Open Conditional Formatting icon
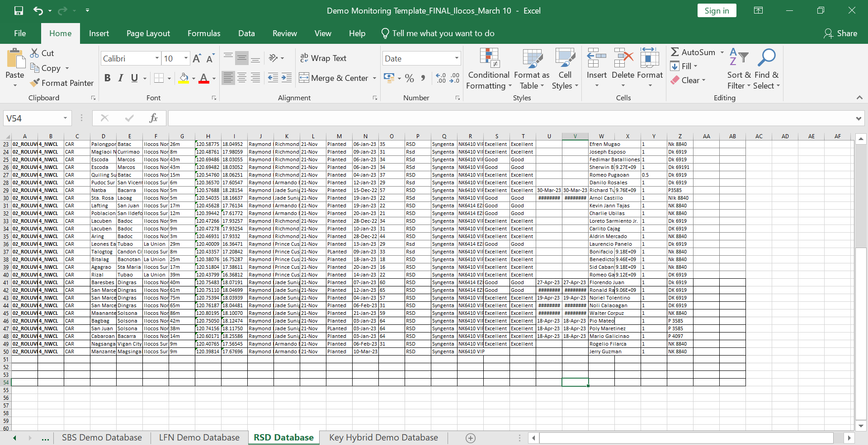Screen dimensions: 868x445 [x=489, y=58]
